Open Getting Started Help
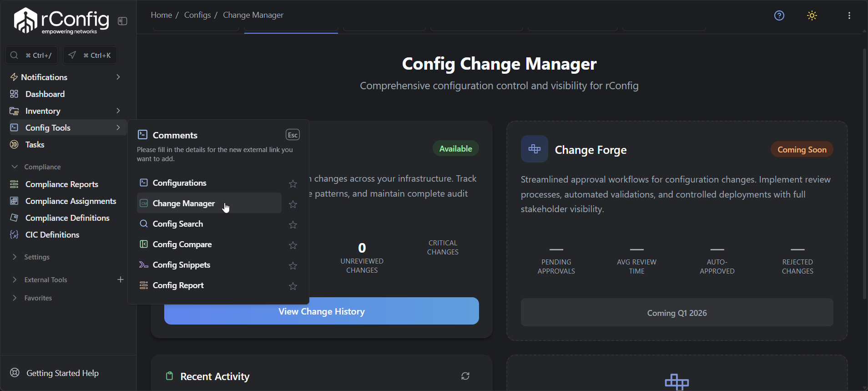This screenshot has height=391, width=868. coord(62,373)
